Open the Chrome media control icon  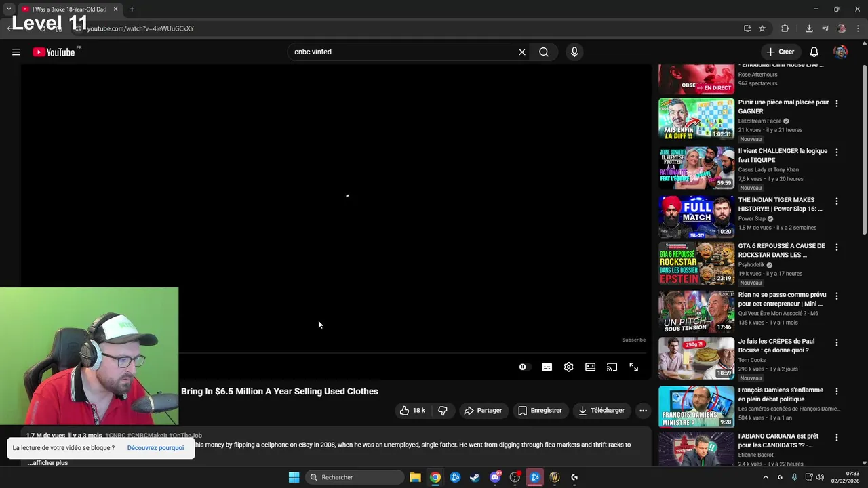point(825,28)
